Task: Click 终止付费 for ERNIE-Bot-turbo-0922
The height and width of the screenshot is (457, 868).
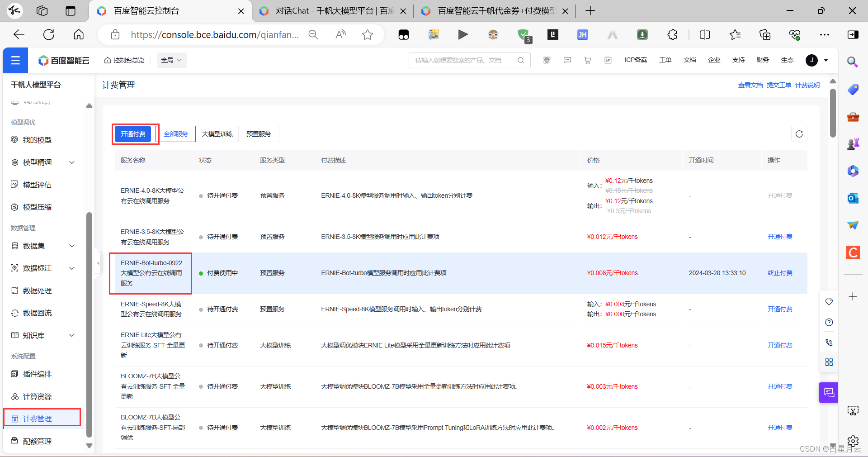Action: [x=780, y=273]
